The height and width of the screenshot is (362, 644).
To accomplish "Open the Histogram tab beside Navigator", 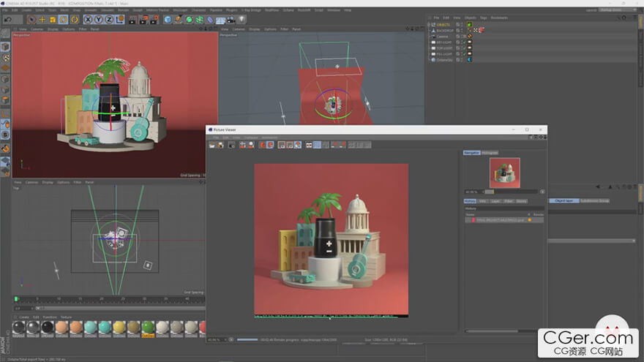I will [489, 153].
